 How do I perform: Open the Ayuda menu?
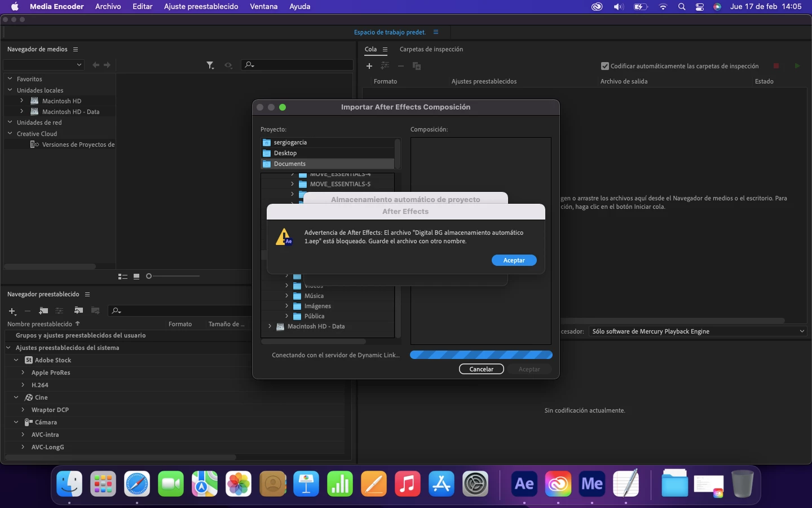pyautogui.click(x=300, y=7)
